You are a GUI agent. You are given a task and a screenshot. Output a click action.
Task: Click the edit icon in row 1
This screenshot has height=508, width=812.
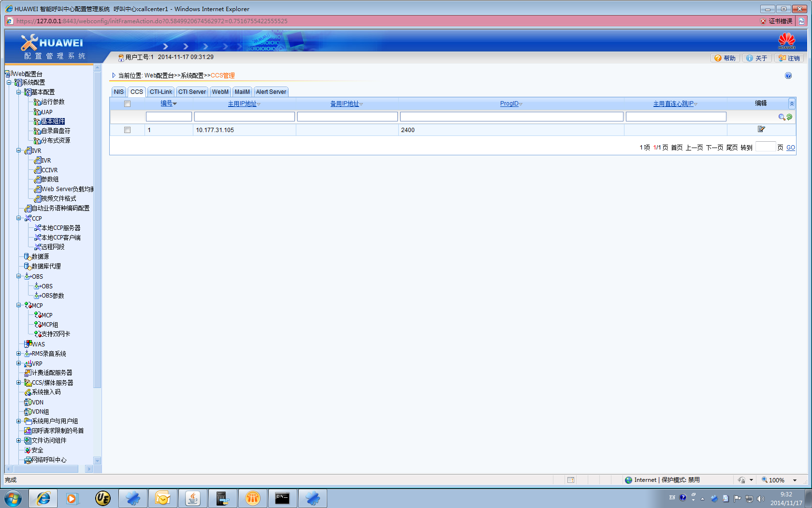point(761,129)
